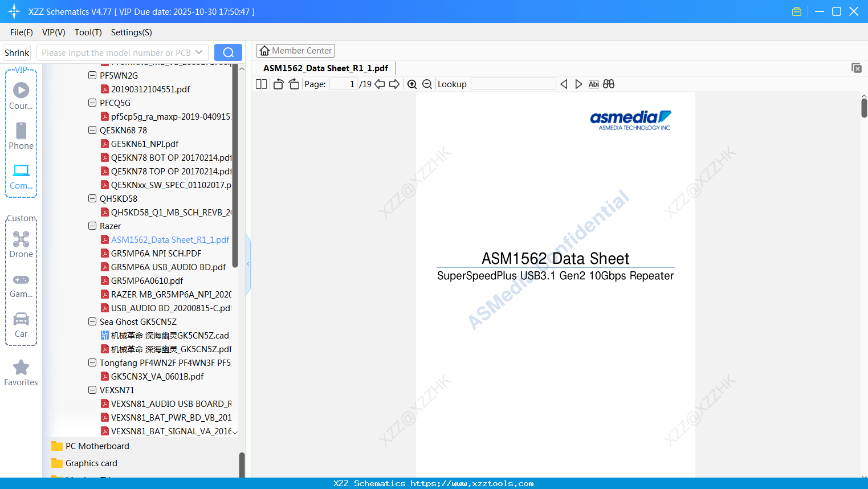Screen dimensions: 868x489
Task: Click the Lookup text field
Action: pyautogui.click(x=513, y=84)
